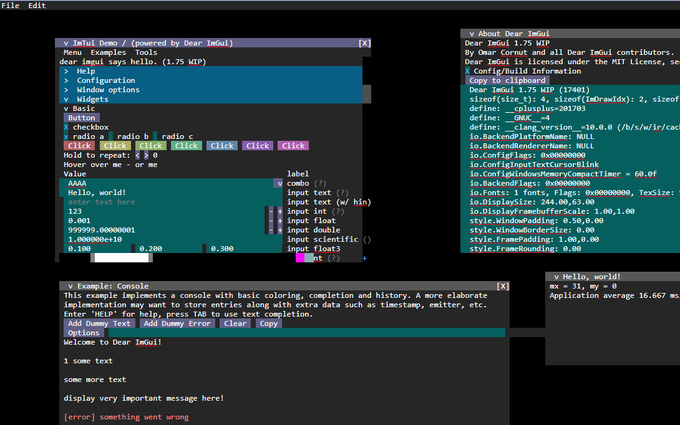Click the pink 'Click' button
The image size is (680, 425).
point(293,146)
